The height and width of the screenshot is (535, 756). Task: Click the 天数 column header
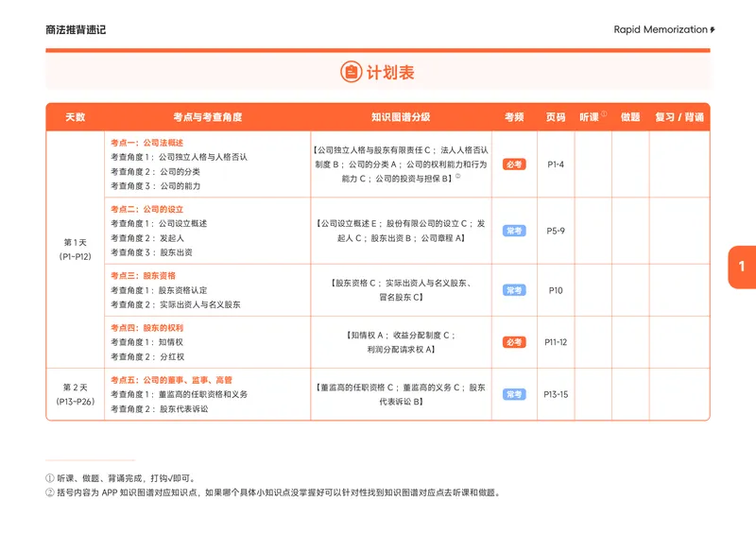[x=76, y=117]
